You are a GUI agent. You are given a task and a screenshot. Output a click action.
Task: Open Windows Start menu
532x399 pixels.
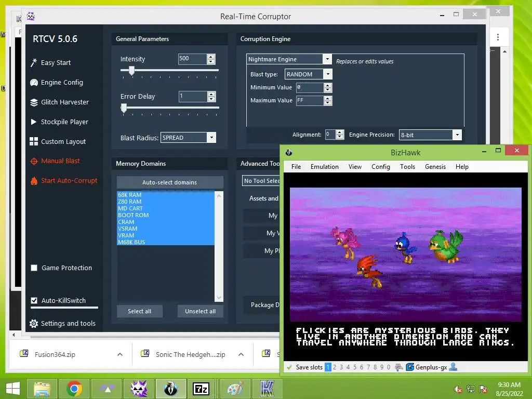click(13, 389)
